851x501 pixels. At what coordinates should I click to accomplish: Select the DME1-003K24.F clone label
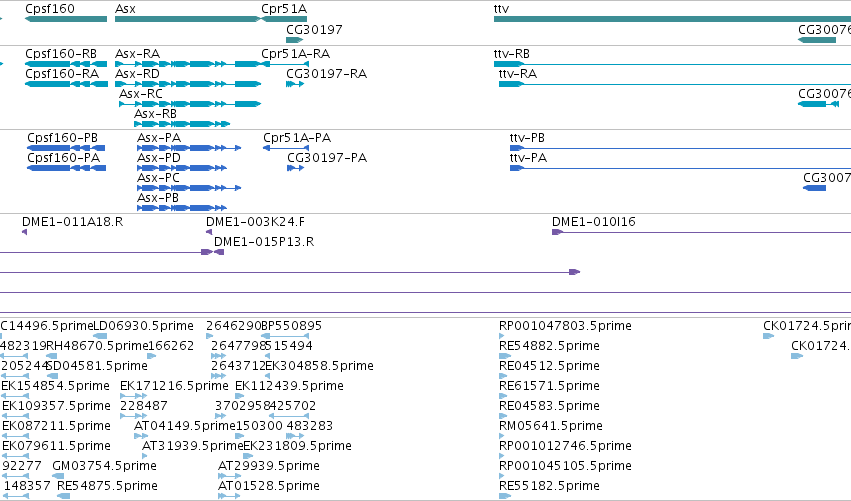click(x=255, y=222)
